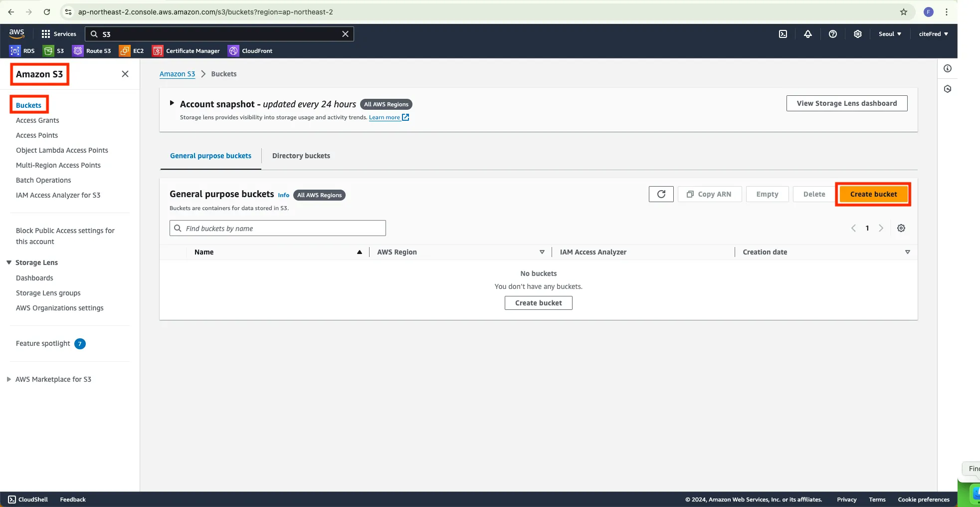Click the orange Create bucket button
This screenshot has width=980, height=507.
coord(873,194)
